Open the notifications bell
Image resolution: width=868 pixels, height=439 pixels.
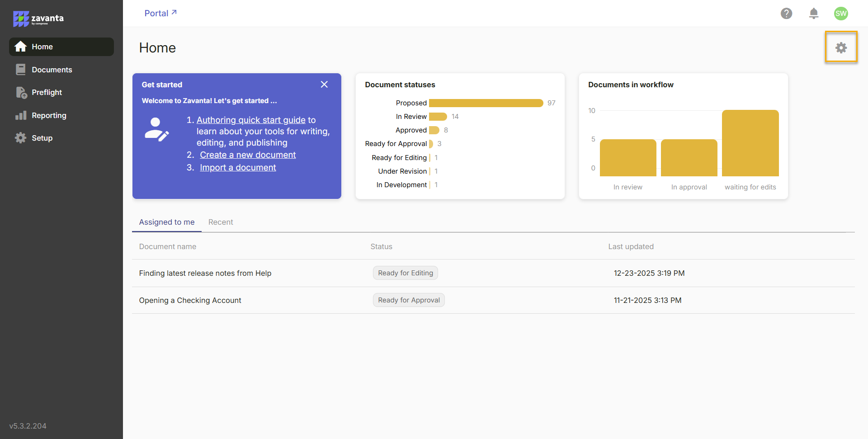point(813,14)
